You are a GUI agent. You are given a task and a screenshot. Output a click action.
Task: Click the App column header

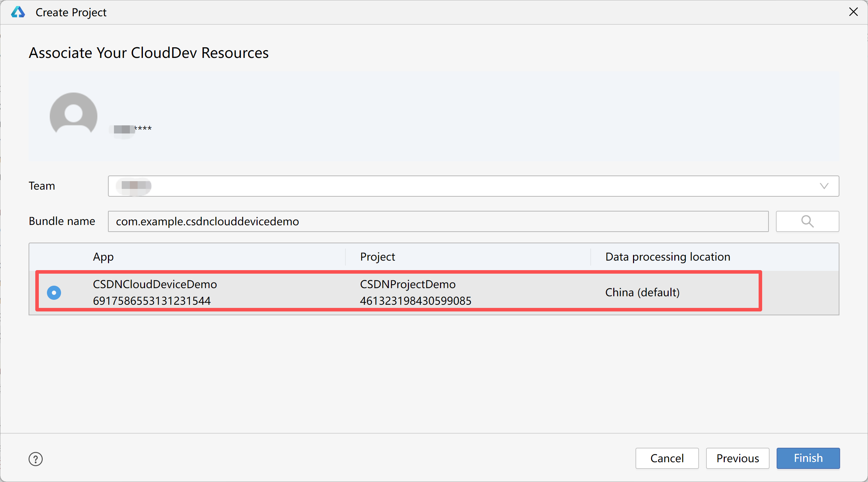tap(103, 257)
